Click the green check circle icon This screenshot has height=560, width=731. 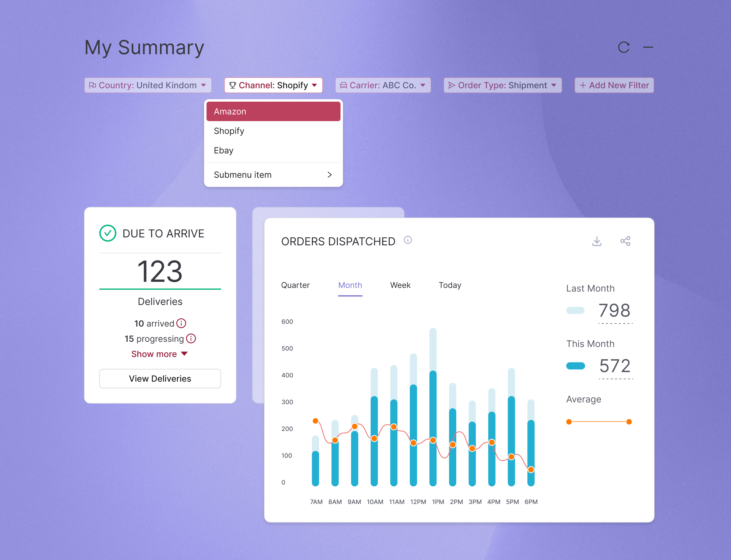[108, 233]
